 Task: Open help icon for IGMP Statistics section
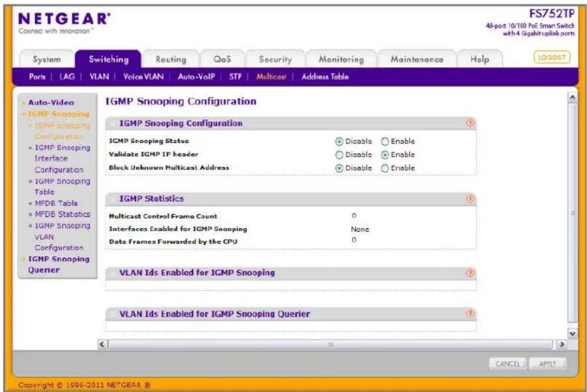(x=470, y=199)
